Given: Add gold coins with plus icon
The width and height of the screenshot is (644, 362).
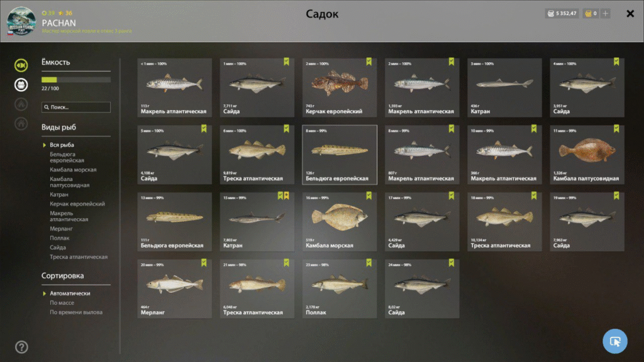Looking at the screenshot, I should pyautogui.click(x=606, y=14).
